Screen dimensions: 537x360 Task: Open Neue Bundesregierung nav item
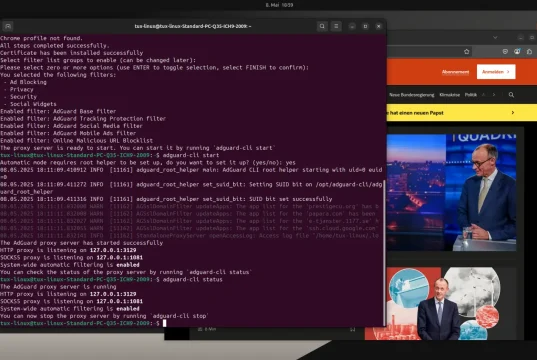(412, 95)
